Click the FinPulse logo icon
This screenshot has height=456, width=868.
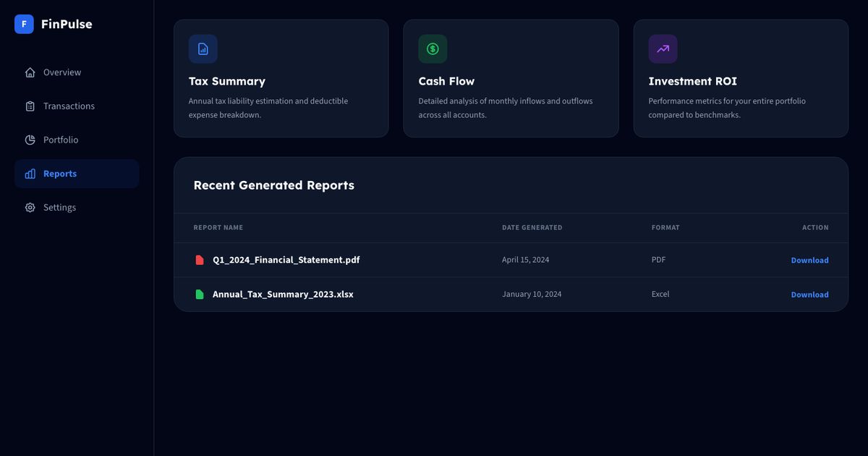pyautogui.click(x=24, y=24)
